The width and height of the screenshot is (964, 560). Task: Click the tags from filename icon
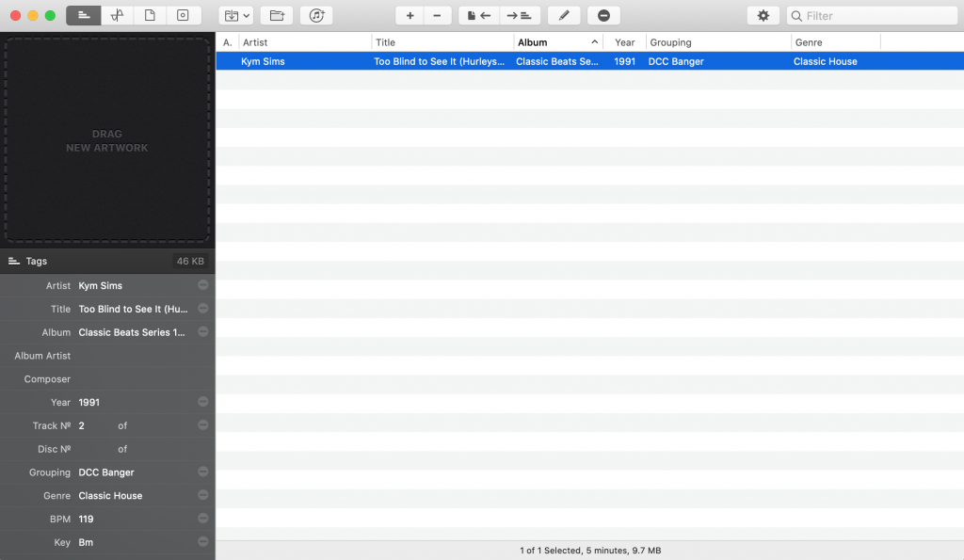(x=479, y=15)
